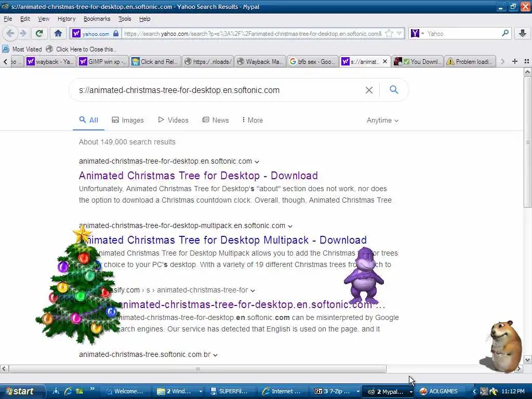Expand options for softonic.com.br result

point(215,355)
